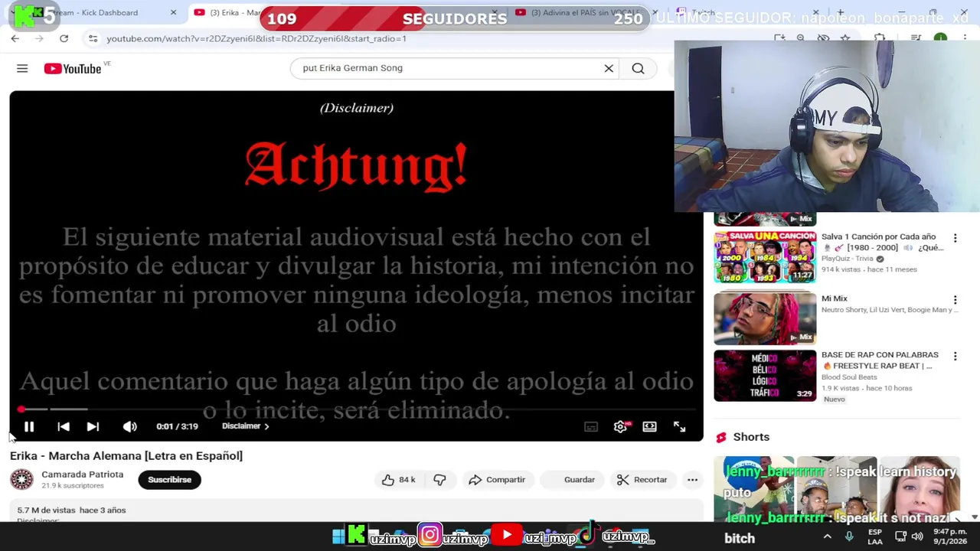
Task: Skip to the next video in the player
Action: [93, 427]
